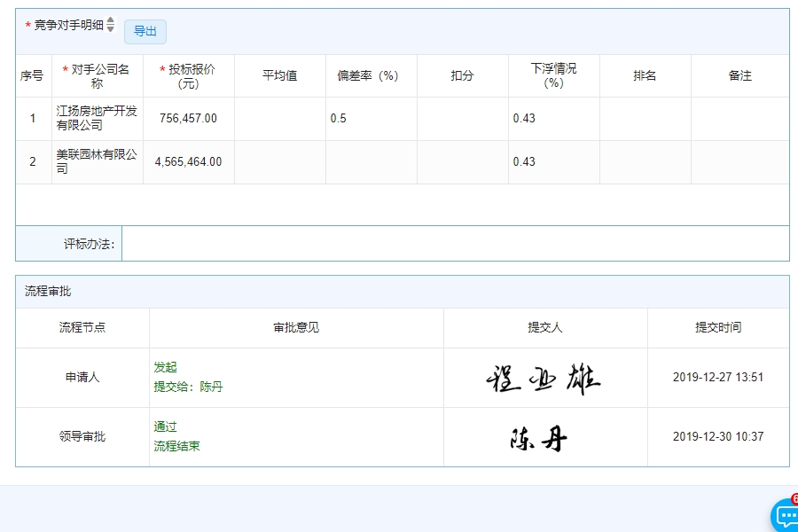Select the 提交时间 column header
Image resolution: width=798 pixels, height=532 pixels.
[x=718, y=327]
